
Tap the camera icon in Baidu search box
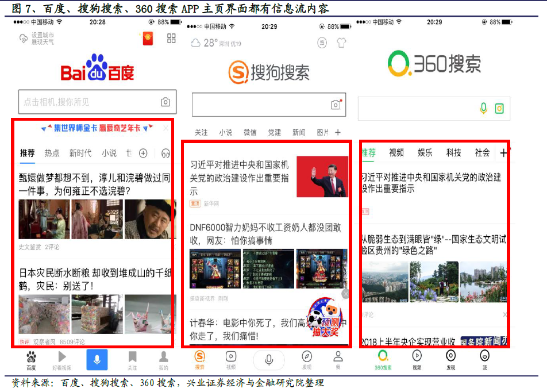coord(165,102)
